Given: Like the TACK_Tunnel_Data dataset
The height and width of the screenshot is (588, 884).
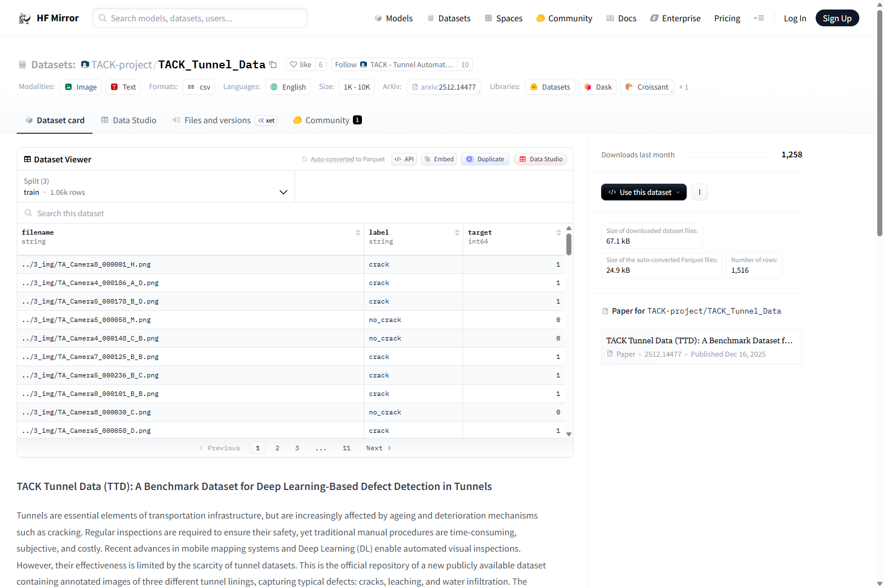Looking at the screenshot, I should coord(300,64).
